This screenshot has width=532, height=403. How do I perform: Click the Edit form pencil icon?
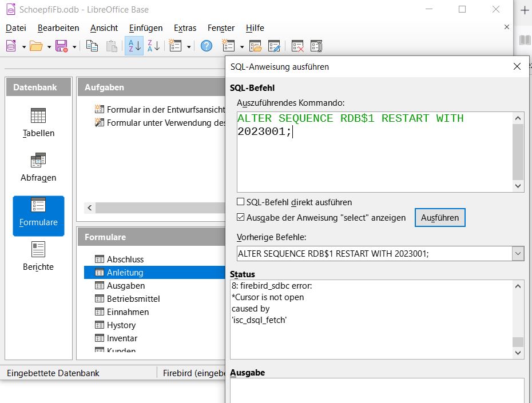click(274, 46)
